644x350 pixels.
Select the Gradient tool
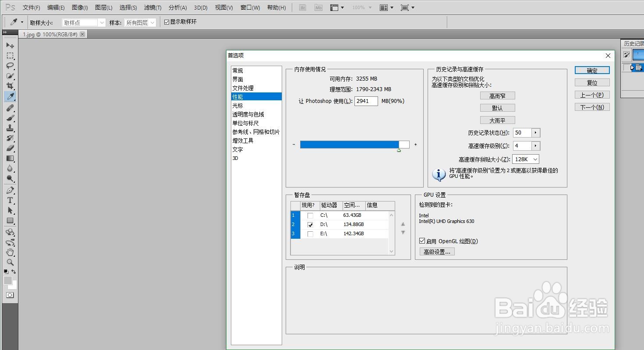10,158
